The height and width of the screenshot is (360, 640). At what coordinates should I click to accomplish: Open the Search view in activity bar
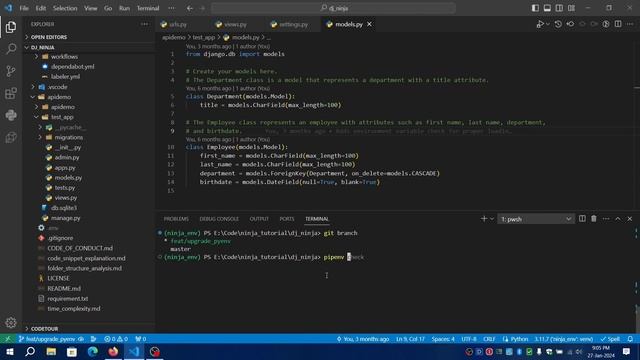coord(11,49)
